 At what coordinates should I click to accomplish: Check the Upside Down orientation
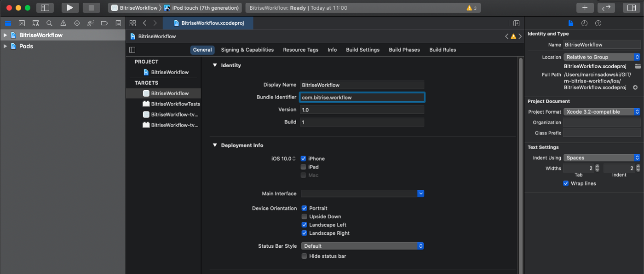pyautogui.click(x=304, y=217)
